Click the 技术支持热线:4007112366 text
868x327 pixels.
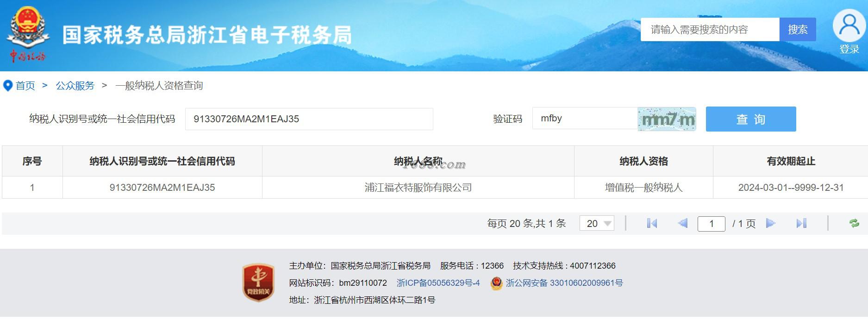[564, 266]
